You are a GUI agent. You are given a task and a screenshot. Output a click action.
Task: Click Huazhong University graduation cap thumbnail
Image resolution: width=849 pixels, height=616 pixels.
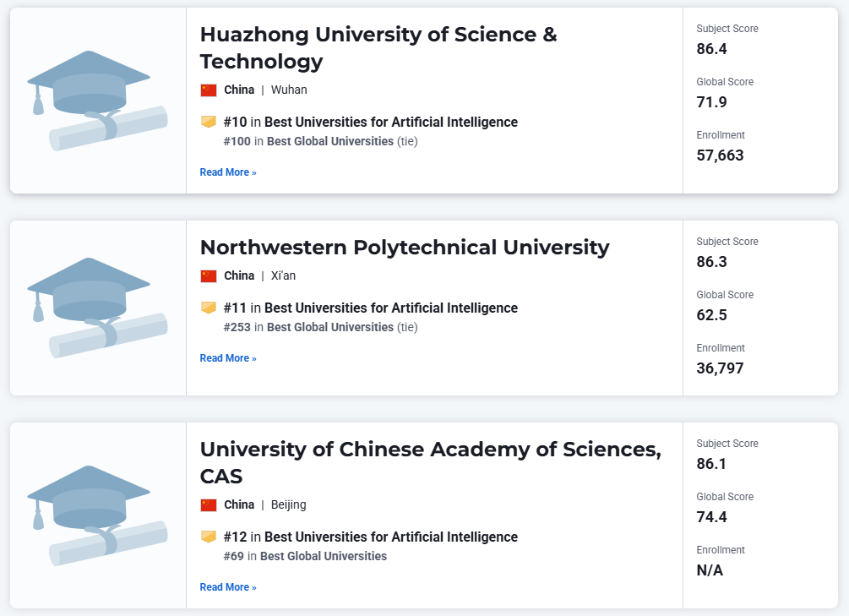[97, 101]
